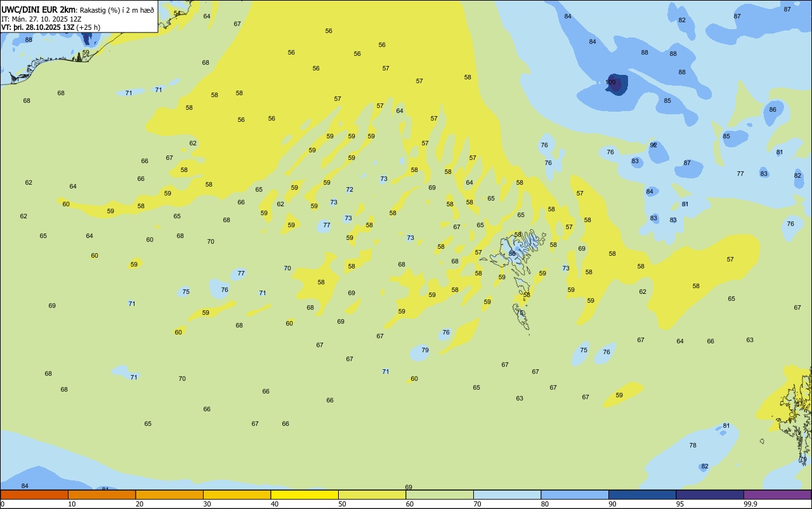The image size is (812, 509).
Task: Click the 70–80 pale blue legend swatch
Action: click(507, 494)
